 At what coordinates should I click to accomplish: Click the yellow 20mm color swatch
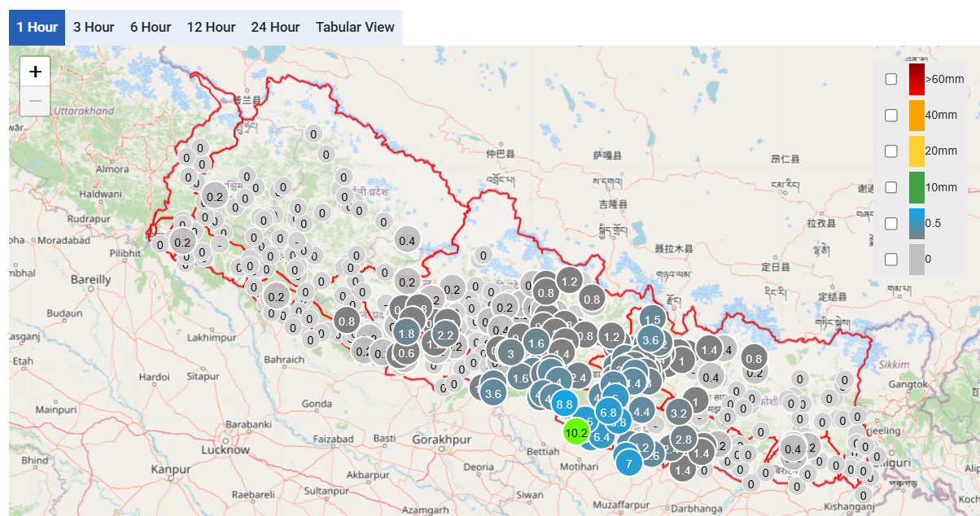917,151
